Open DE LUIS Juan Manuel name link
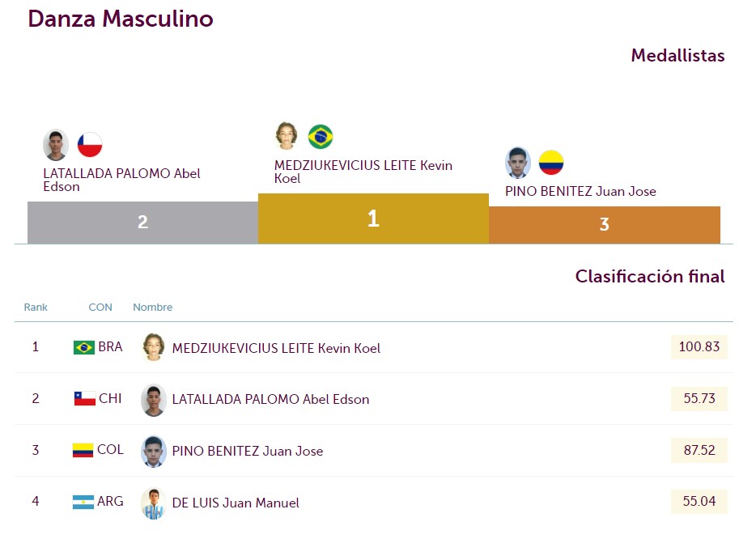The image size is (756, 539). point(236,503)
